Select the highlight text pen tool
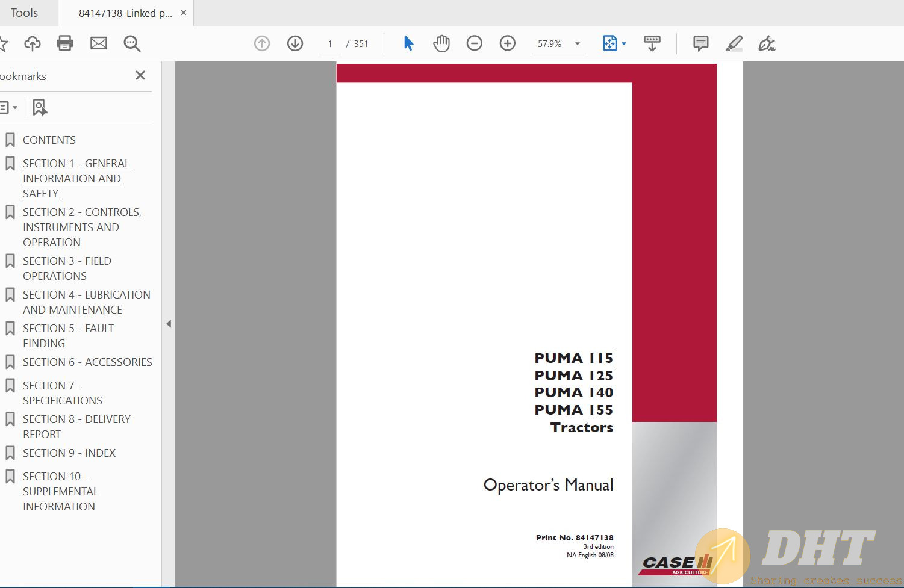This screenshot has height=588, width=904. (734, 43)
